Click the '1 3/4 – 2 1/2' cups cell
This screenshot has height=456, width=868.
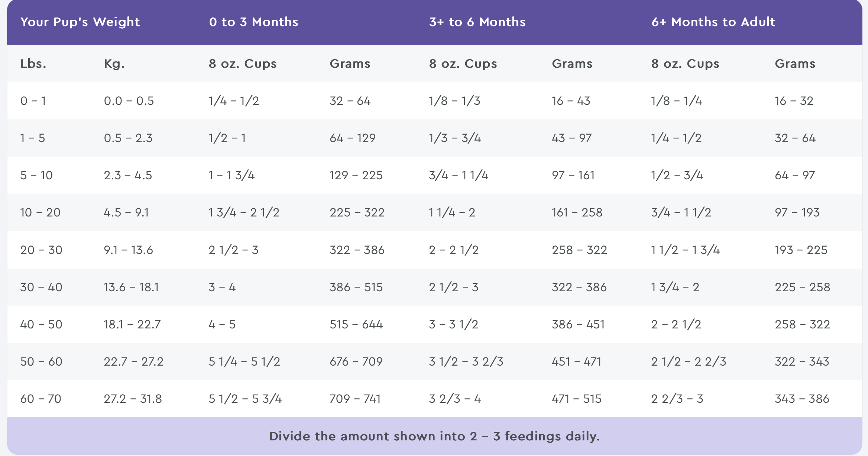[x=244, y=212]
